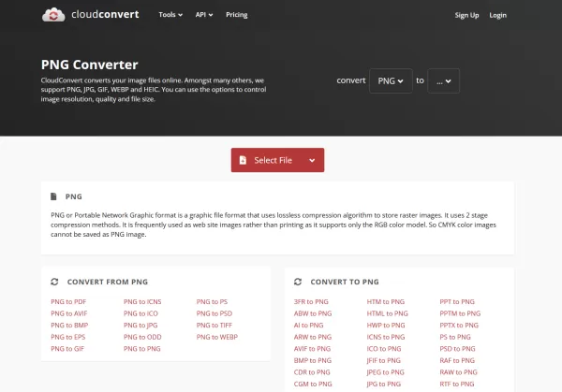Click the Sign Up link
Viewport: 562px width, 392px height.
point(466,15)
